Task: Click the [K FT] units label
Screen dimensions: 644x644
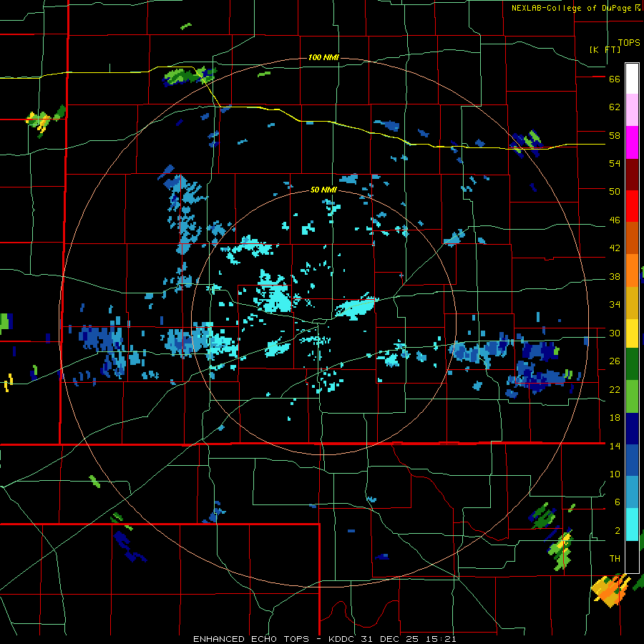Action: pos(605,49)
